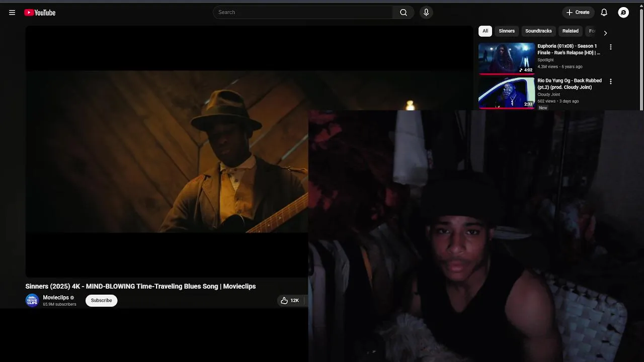Screen dimensions: 644x362
Task: Start voice search with the microphone icon
Action: (426, 12)
